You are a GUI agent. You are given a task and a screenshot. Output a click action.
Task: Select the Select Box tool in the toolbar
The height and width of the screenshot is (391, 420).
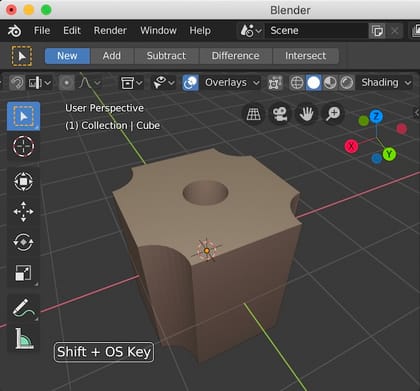(23, 116)
